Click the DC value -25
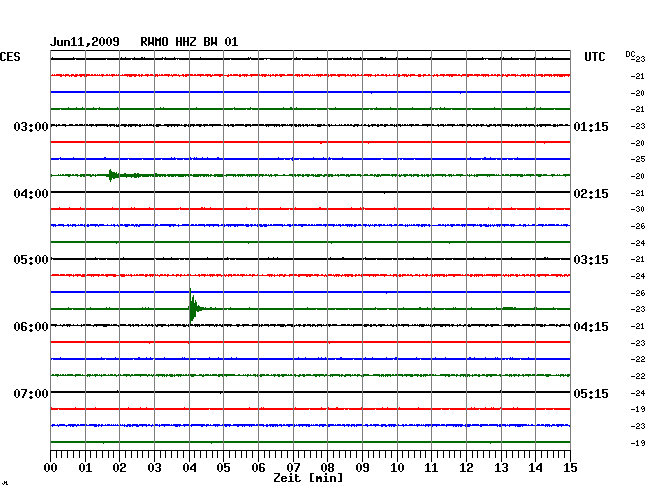650x494 pixels. tap(638, 159)
